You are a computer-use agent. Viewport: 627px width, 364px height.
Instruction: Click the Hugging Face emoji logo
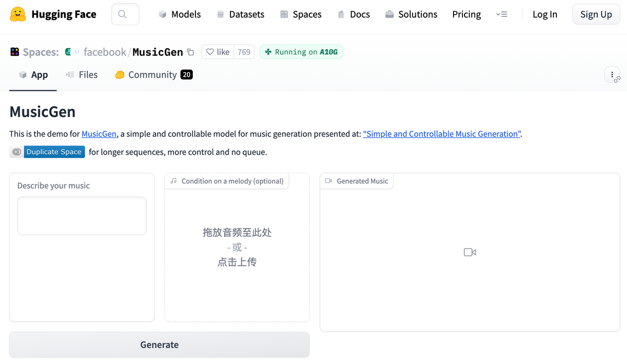tap(18, 14)
